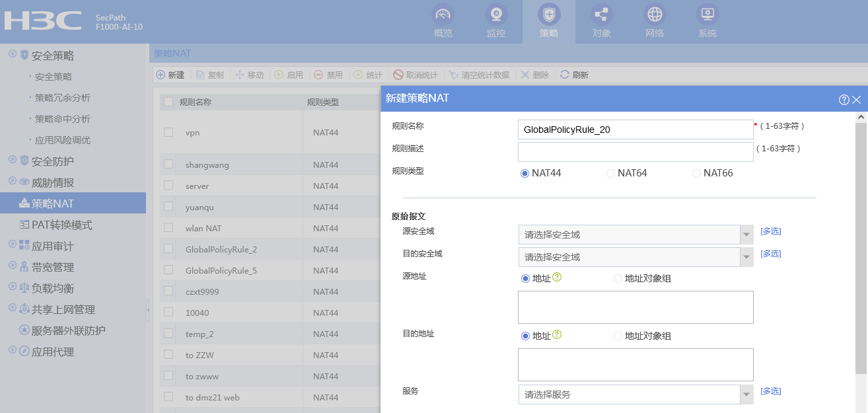Open the 目的安全域 dropdown
The image size is (868, 413).
click(746, 257)
